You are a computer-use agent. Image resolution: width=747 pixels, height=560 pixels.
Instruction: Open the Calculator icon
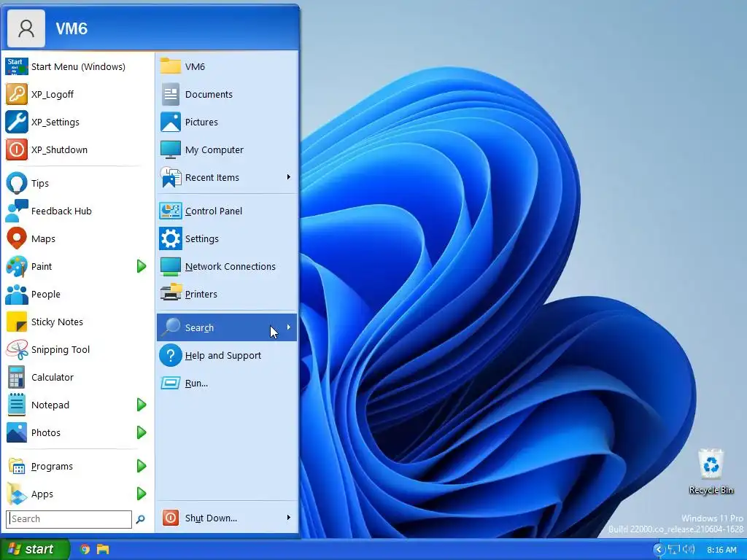pyautogui.click(x=17, y=377)
